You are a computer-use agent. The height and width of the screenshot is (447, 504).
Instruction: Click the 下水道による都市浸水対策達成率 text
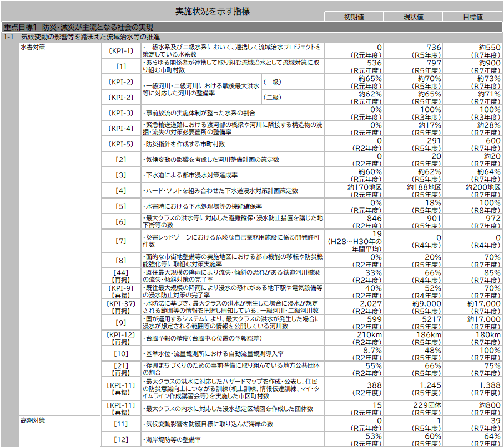point(190,175)
